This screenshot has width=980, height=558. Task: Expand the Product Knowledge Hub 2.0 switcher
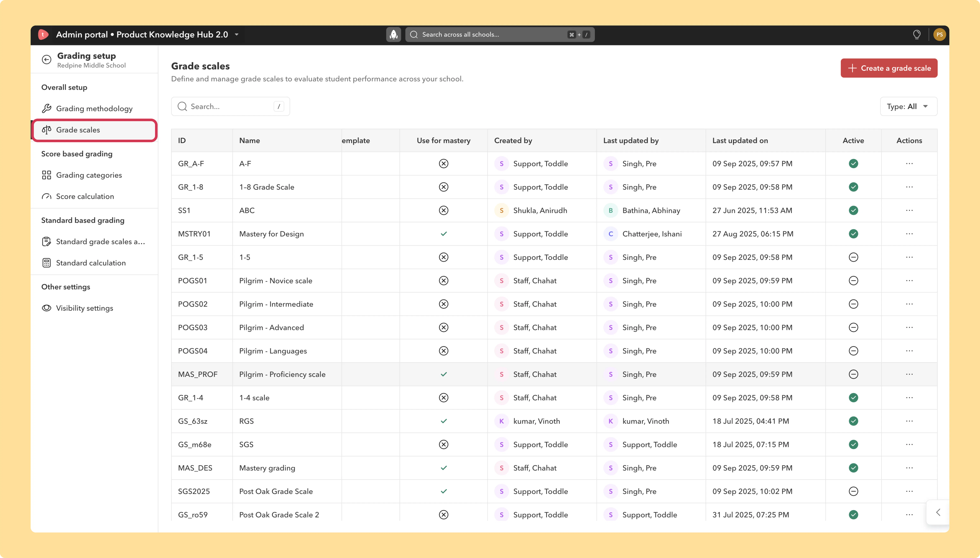(237, 34)
